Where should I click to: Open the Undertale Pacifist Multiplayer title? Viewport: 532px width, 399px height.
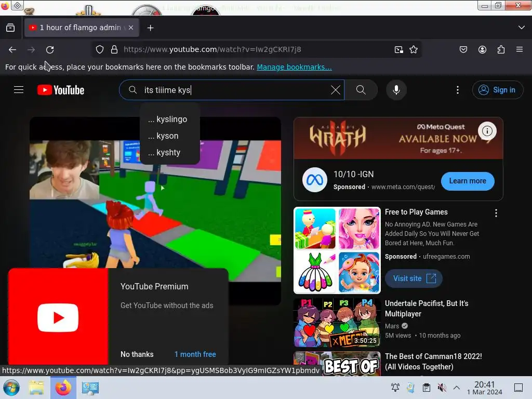(x=427, y=309)
